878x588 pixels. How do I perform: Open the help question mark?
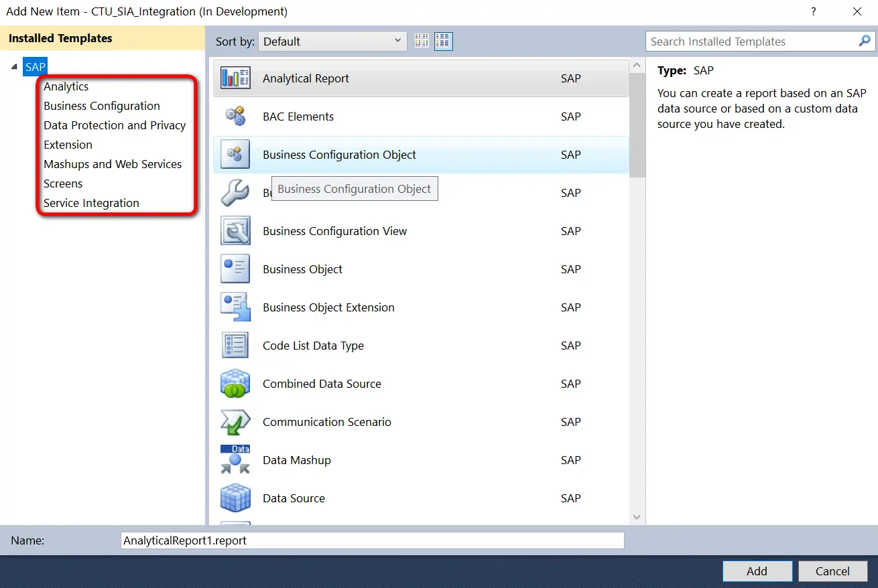pyautogui.click(x=814, y=11)
